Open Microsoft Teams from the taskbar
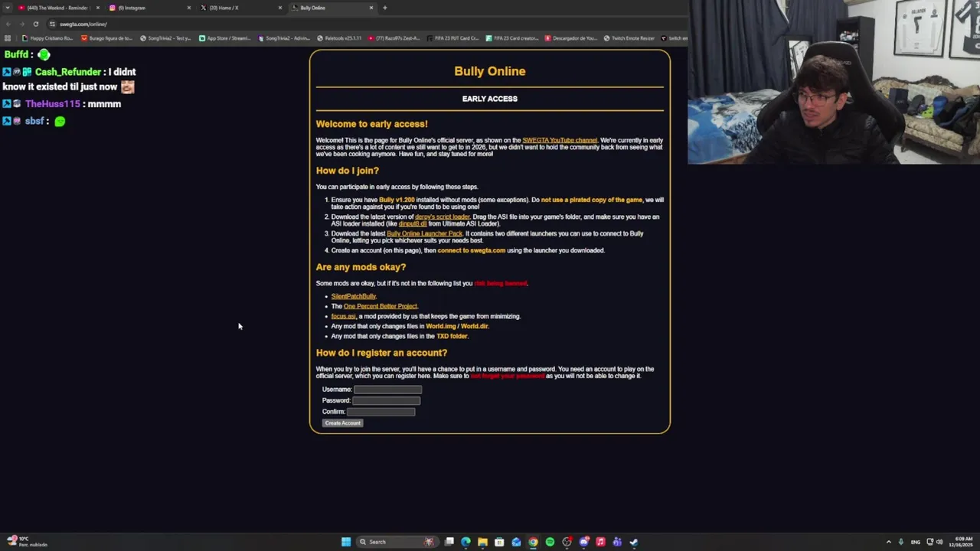This screenshot has width=980, height=551. pyautogui.click(x=617, y=542)
